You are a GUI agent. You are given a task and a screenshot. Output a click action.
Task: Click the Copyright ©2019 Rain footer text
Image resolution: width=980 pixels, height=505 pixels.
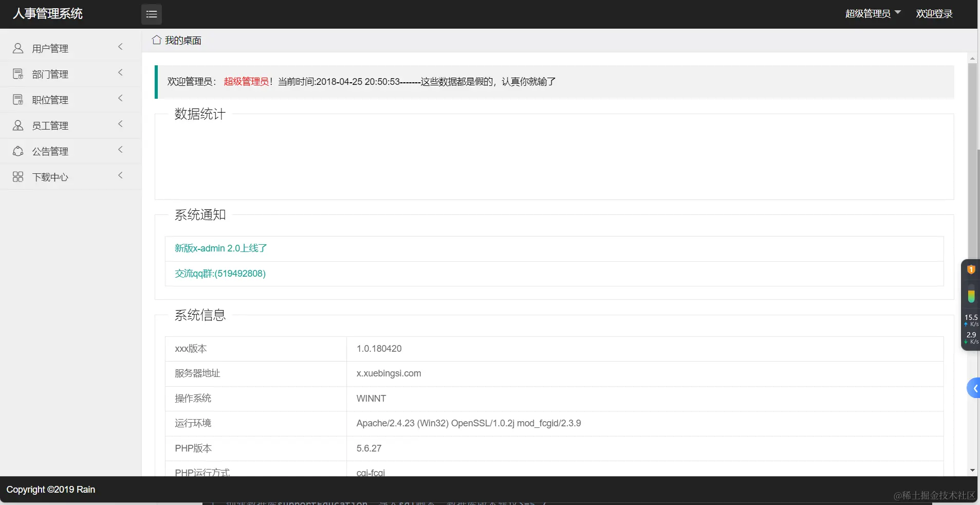(51, 490)
